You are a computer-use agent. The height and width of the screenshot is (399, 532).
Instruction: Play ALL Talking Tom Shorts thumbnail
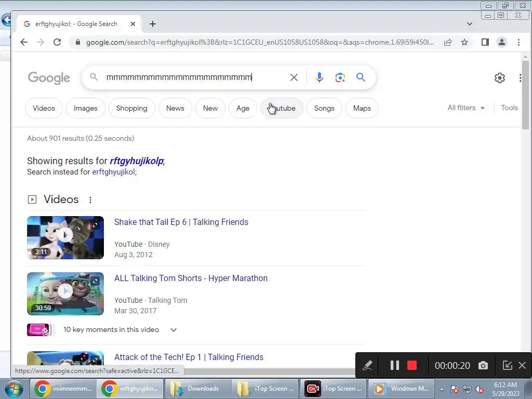[65, 294]
